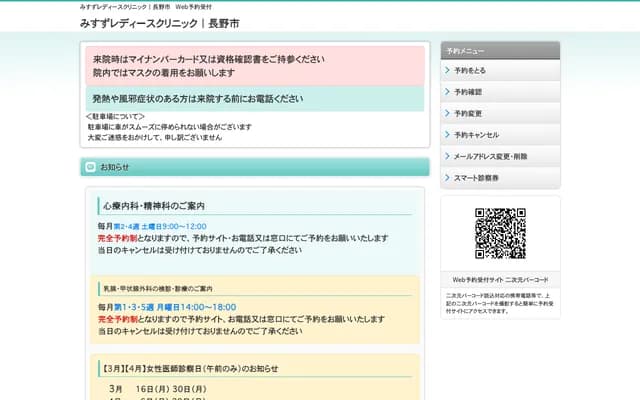Open メールアドレス変更・削除
The height and width of the screenshot is (400, 640).
(x=500, y=156)
